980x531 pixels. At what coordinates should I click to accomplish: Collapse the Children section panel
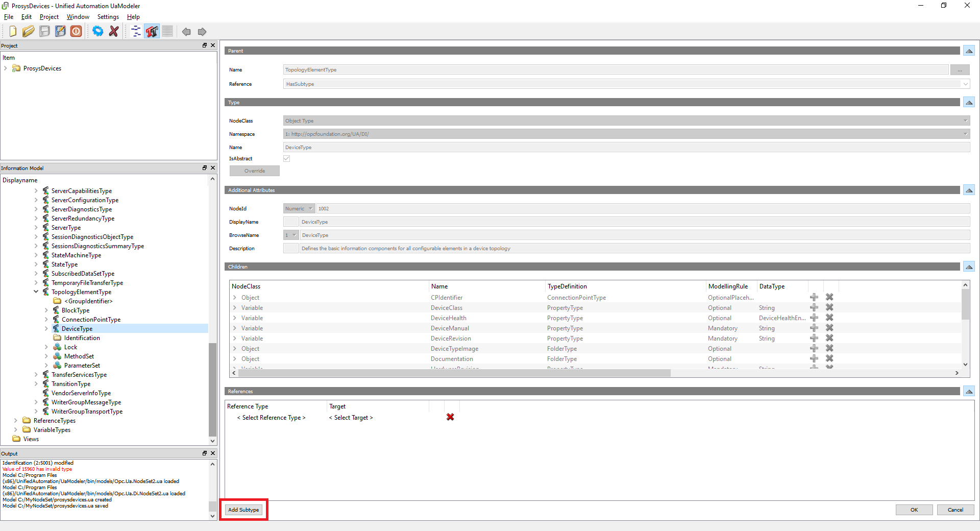969,267
